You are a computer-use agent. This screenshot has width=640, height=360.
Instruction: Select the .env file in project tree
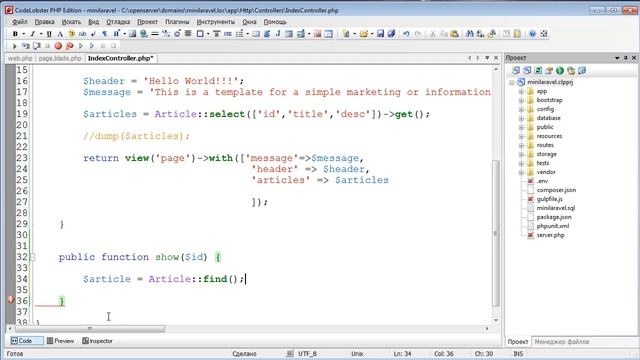coord(542,181)
